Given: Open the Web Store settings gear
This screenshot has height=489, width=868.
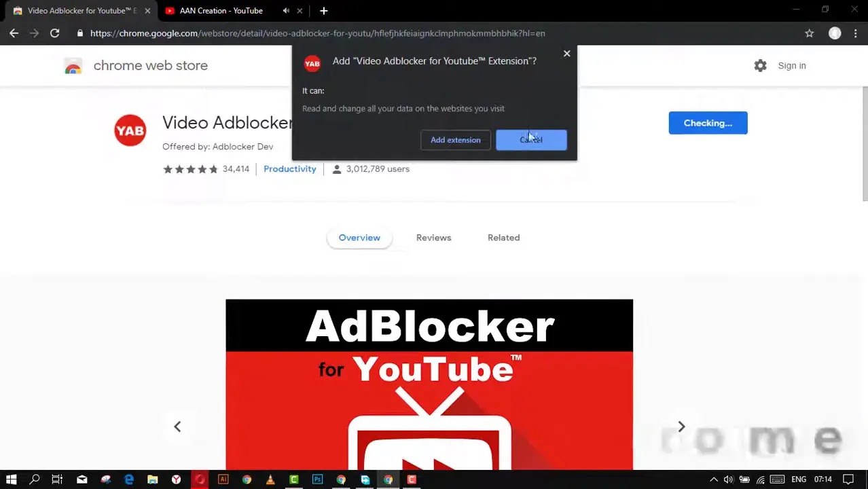Looking at the screenshot, I should coord(760,66).
